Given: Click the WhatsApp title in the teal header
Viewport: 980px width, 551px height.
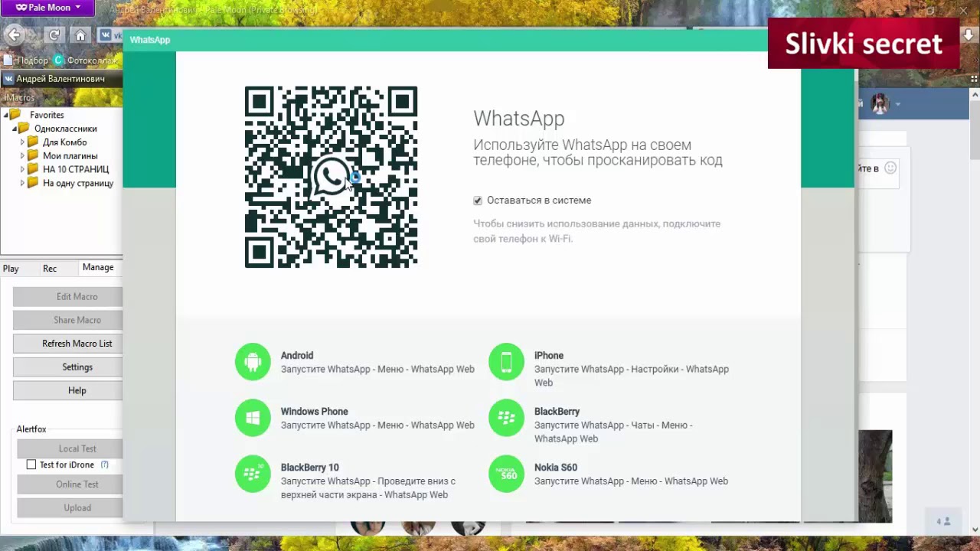Looking at the screenshot, I should [x=150, y=40].
